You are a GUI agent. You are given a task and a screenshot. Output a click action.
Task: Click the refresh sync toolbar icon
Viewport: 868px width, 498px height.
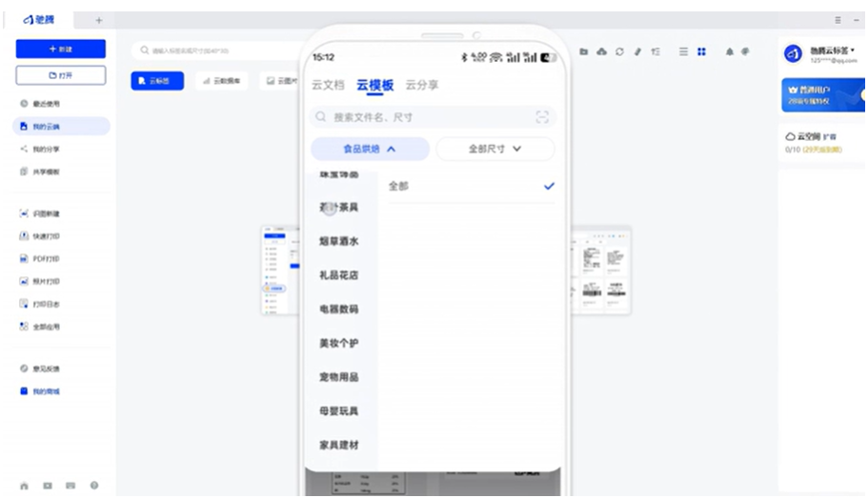pos(619,51)
